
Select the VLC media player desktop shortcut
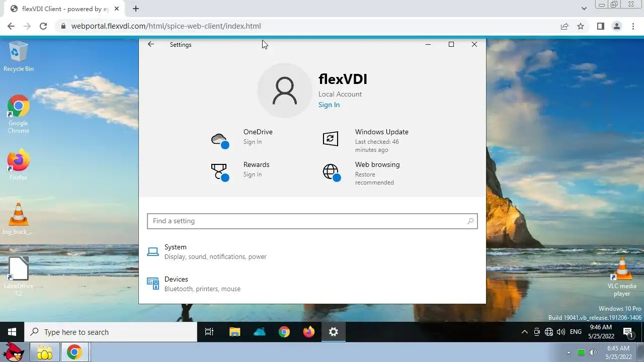point(622,277)
